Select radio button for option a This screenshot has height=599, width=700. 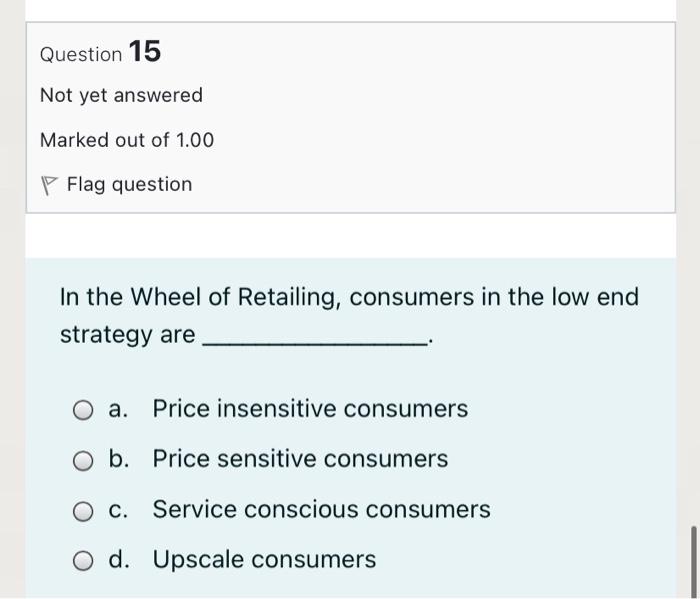(84, 410)
